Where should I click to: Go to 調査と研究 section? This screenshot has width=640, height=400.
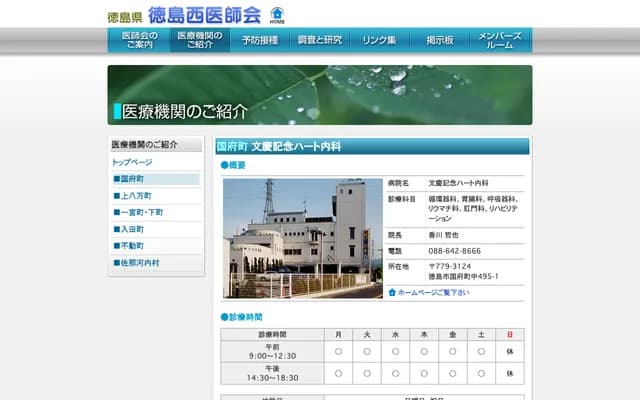pos(320,40)
